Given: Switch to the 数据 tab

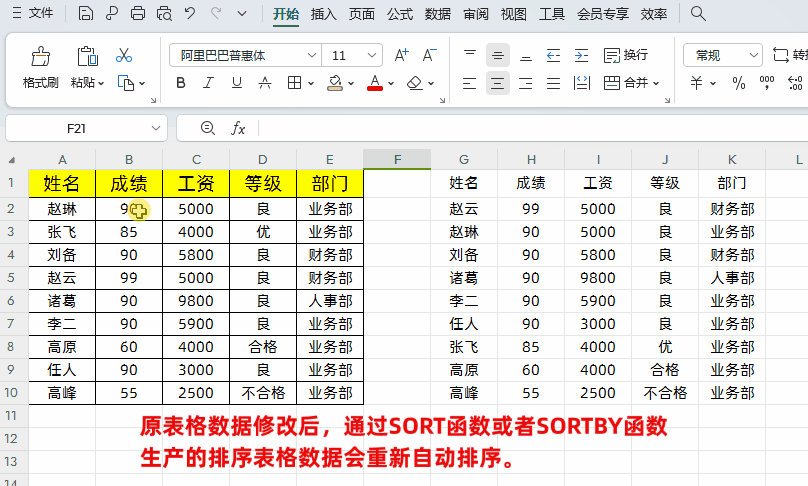Looking at the screenshot, I should (438, 14).
